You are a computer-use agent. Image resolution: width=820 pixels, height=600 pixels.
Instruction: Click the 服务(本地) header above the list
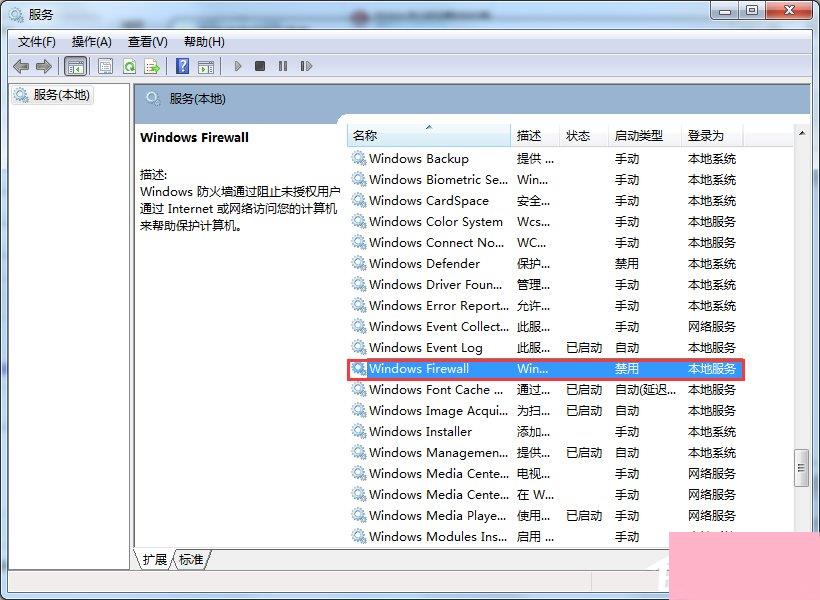(x=197, y=98)
